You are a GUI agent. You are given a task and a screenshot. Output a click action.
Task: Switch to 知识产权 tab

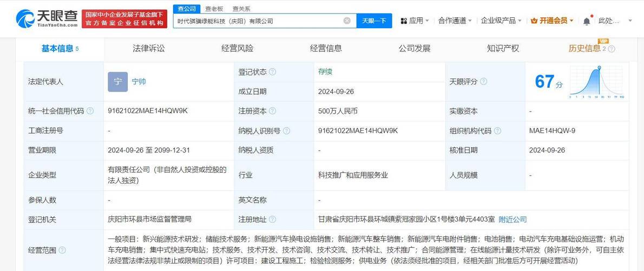503,49
